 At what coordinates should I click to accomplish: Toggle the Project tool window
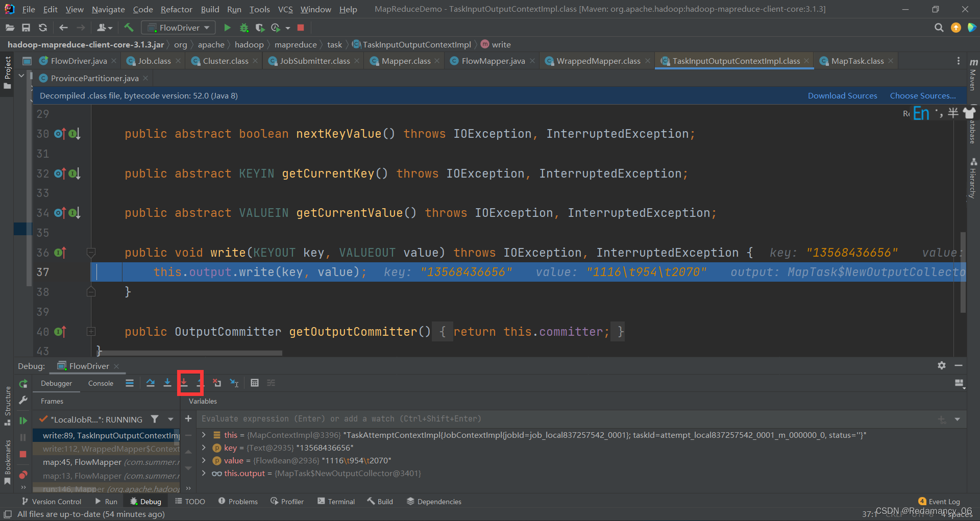pos(7,72)
